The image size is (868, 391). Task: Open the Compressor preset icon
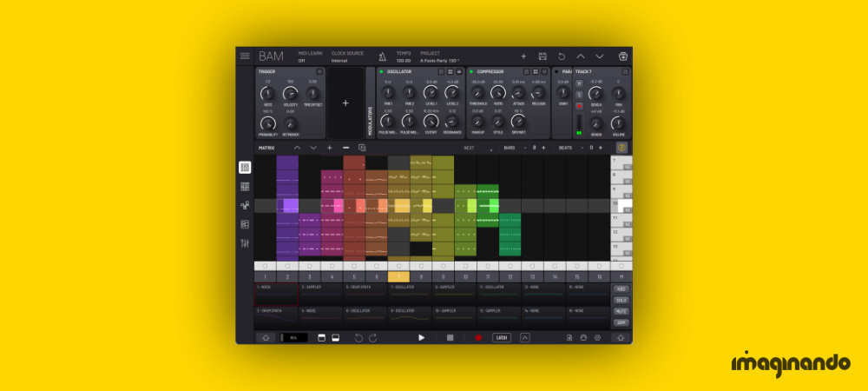[527, 71]
